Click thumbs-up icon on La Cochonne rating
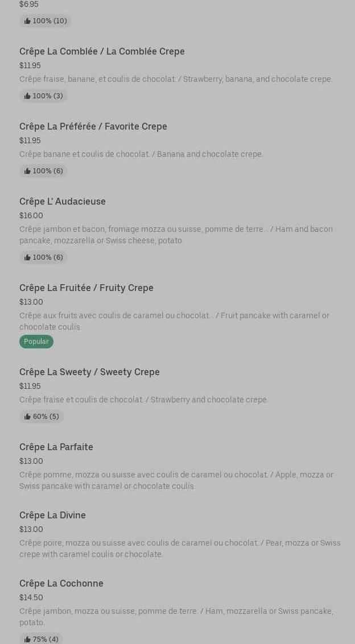 (x=27, y=639)
